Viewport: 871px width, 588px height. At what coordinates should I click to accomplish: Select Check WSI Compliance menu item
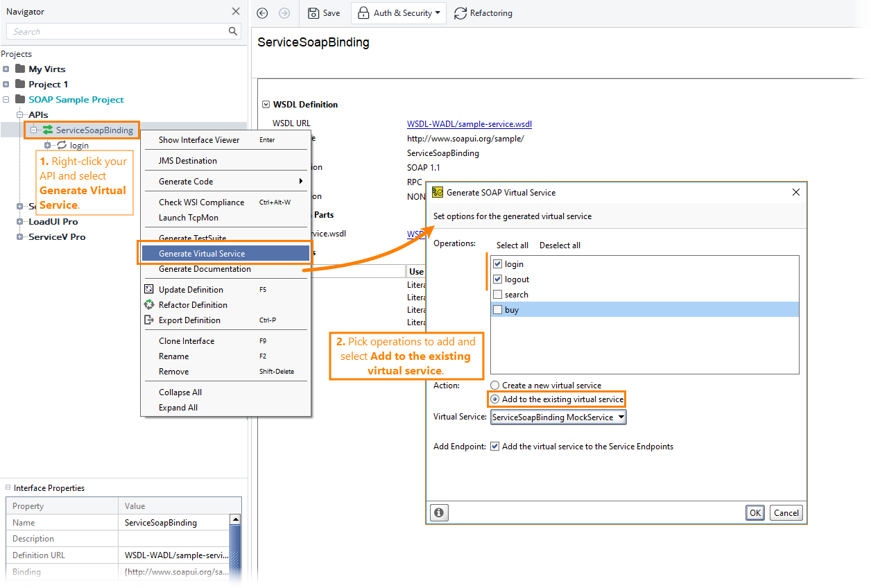(225, 202)
